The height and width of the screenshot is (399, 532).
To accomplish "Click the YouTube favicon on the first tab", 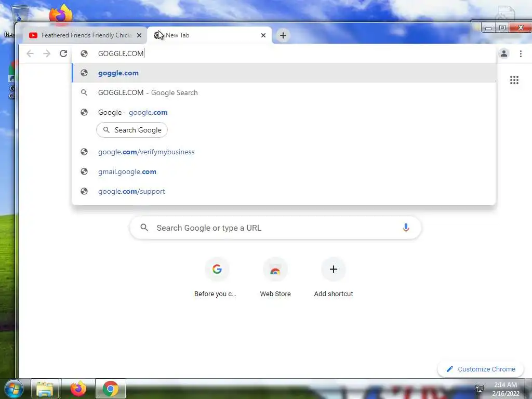I will click(x=33, y=35).
